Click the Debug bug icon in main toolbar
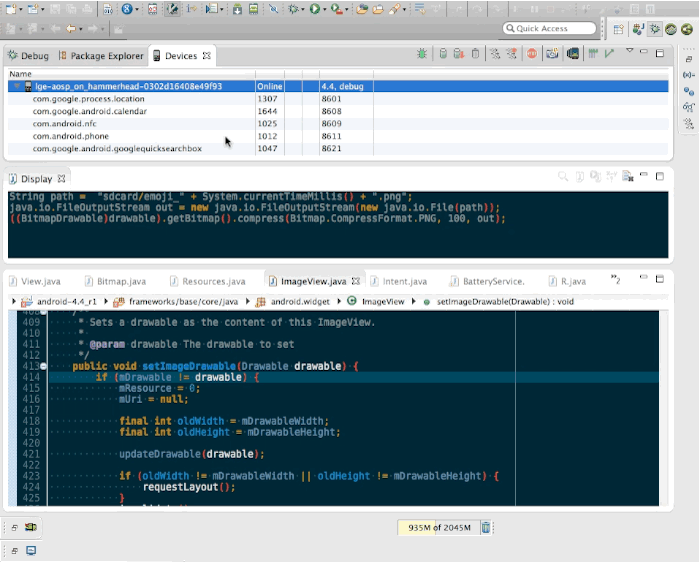 tap(293, 9)
